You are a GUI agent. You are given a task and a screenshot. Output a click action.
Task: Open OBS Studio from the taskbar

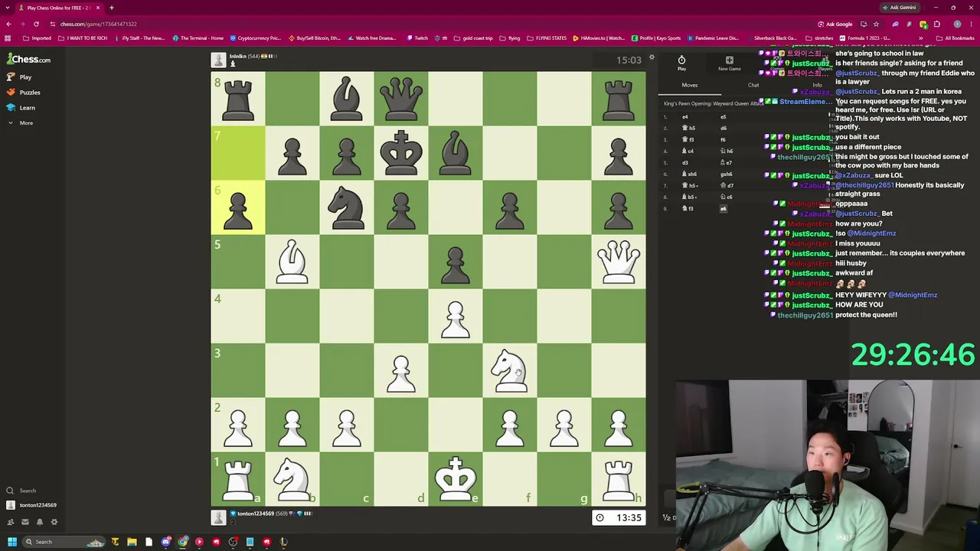point(233,542)
